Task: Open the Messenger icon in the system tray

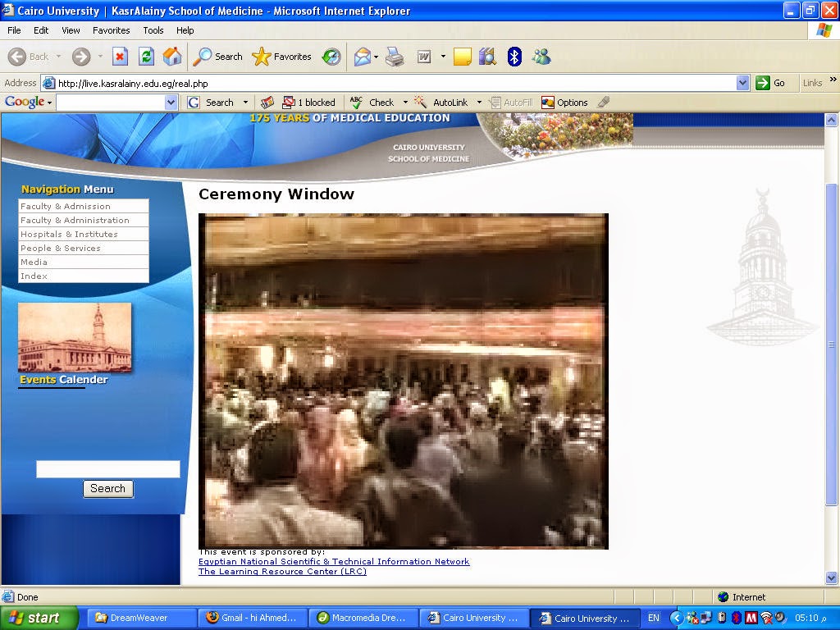Action: pos(692,618)
